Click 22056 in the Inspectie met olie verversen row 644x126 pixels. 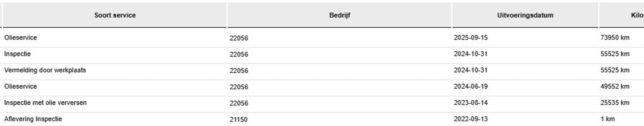click(x=239, y=103)
